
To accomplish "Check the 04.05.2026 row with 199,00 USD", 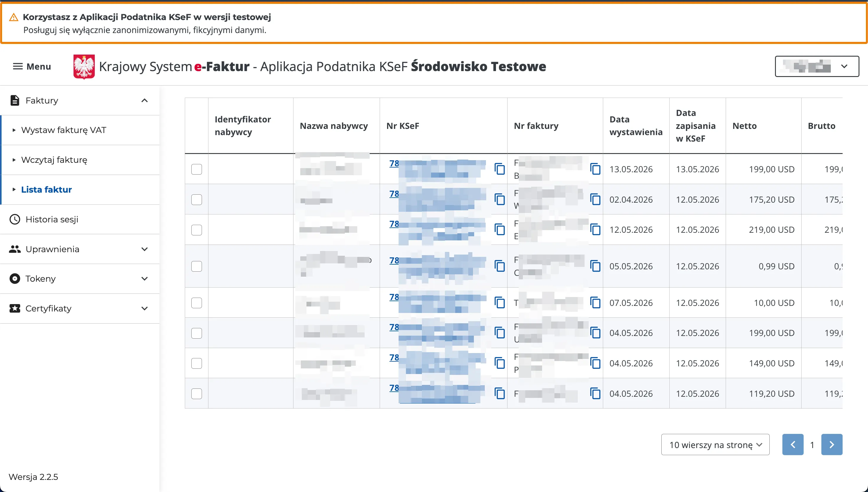I will 196,333.
